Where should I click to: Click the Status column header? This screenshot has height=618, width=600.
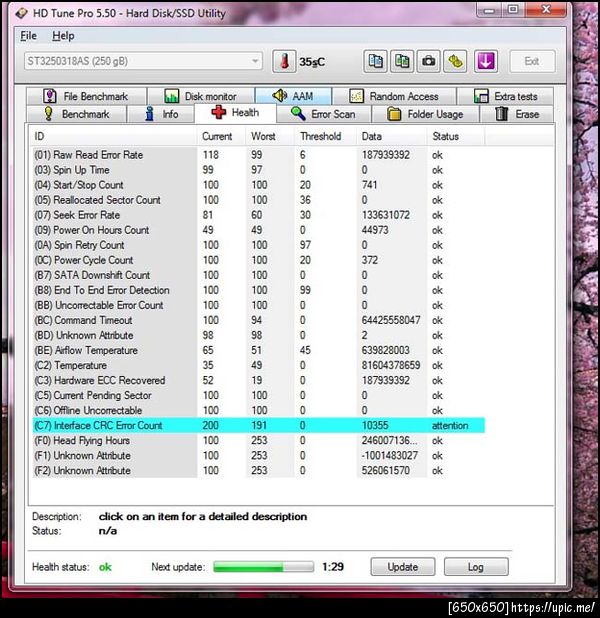(456, 136)
